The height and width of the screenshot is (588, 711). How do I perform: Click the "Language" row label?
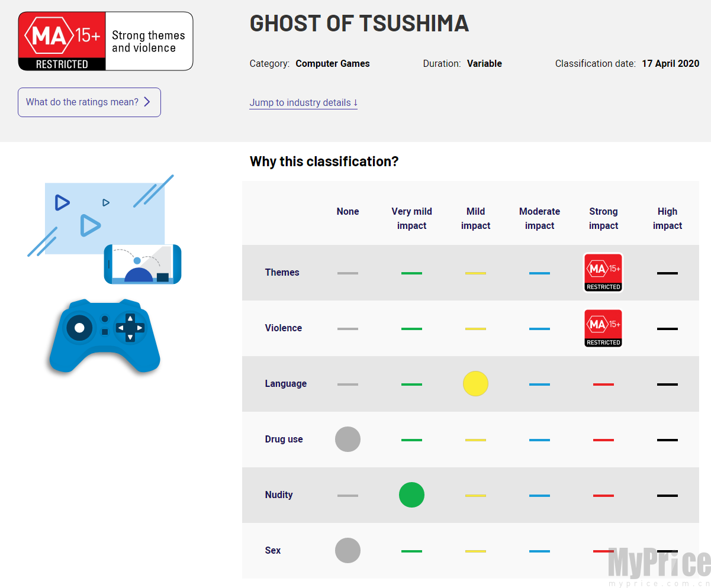285,384
